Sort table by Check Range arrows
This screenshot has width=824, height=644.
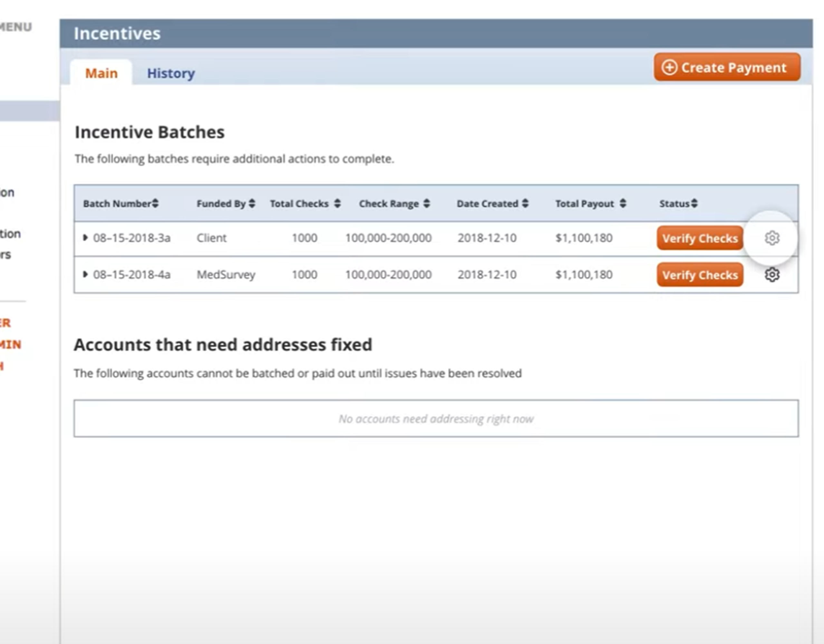(426, 204)
